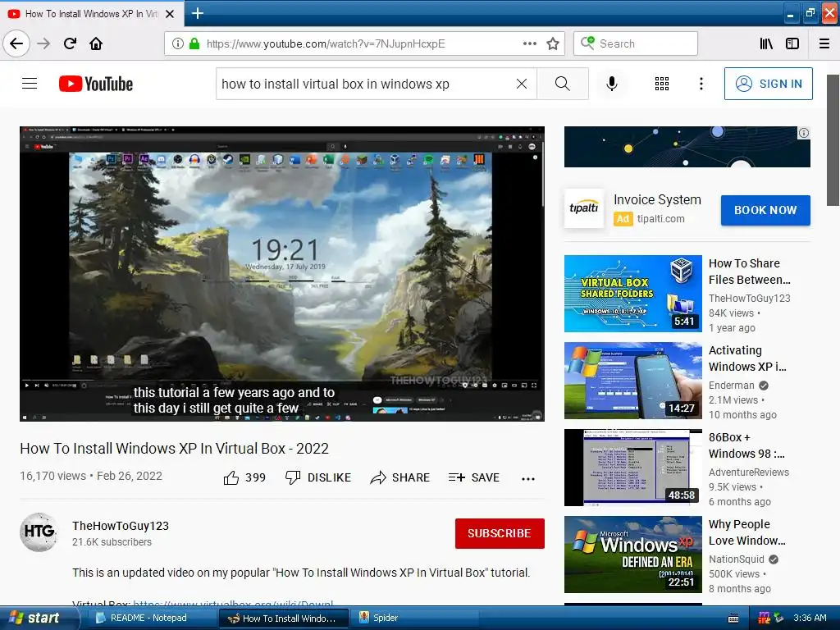840x630 pixels.
Task: Open the browser home page
Action: [96, 43]
